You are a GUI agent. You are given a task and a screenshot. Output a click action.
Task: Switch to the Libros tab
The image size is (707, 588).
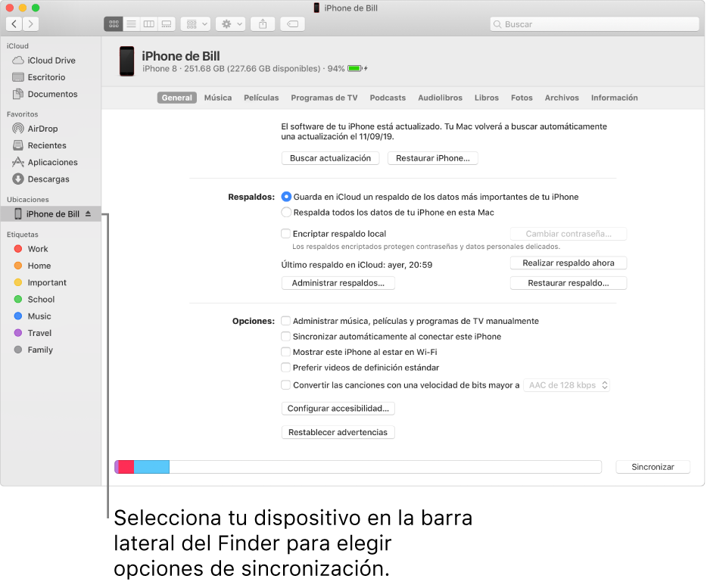tap(487, 98)
